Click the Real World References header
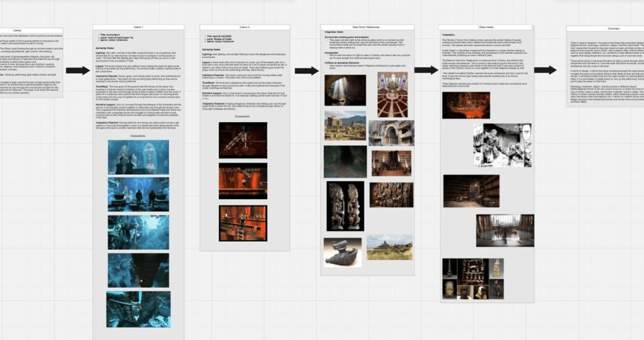Screen dimensions: 644x340 click(x=367, y=28)
